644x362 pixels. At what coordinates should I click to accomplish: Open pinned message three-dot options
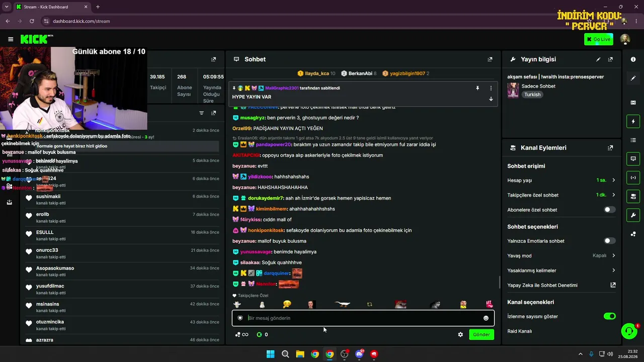(491, 88)
